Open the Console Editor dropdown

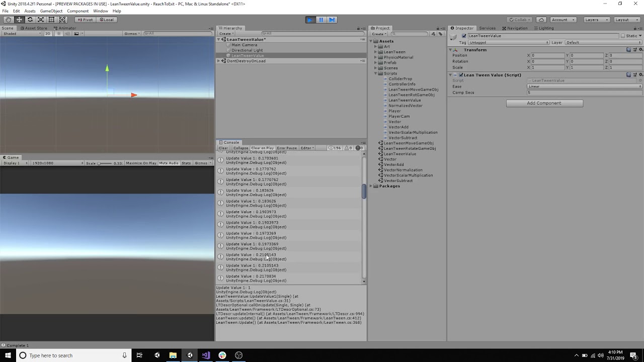pos(307,148)
